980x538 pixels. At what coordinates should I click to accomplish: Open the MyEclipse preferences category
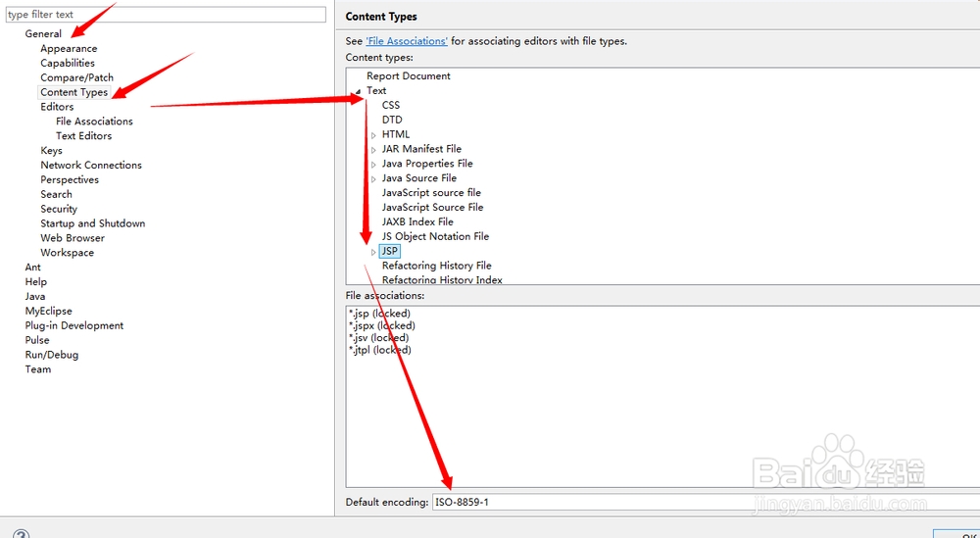[48, 311]
